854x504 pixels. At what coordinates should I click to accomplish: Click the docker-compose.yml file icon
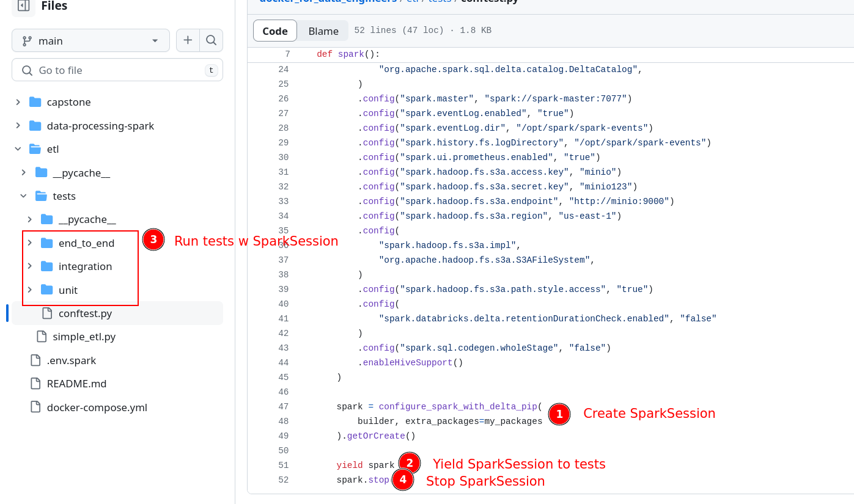(35, 407)
